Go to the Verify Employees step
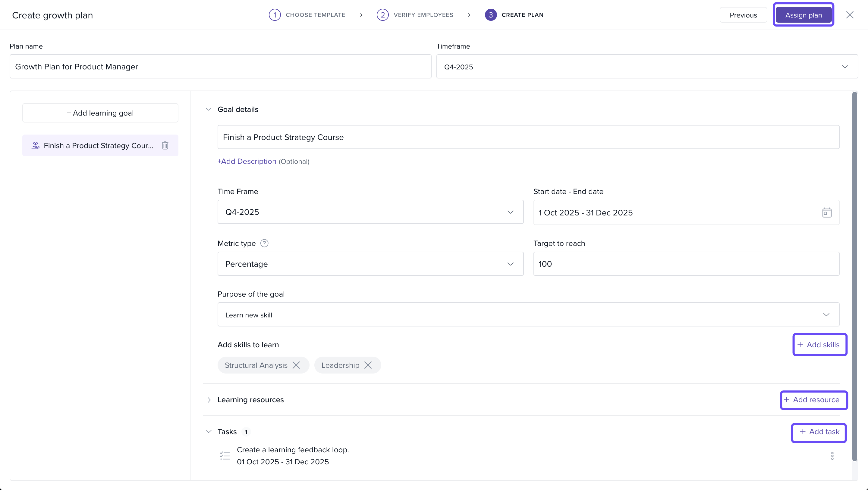868x490 pixels. 415,15
